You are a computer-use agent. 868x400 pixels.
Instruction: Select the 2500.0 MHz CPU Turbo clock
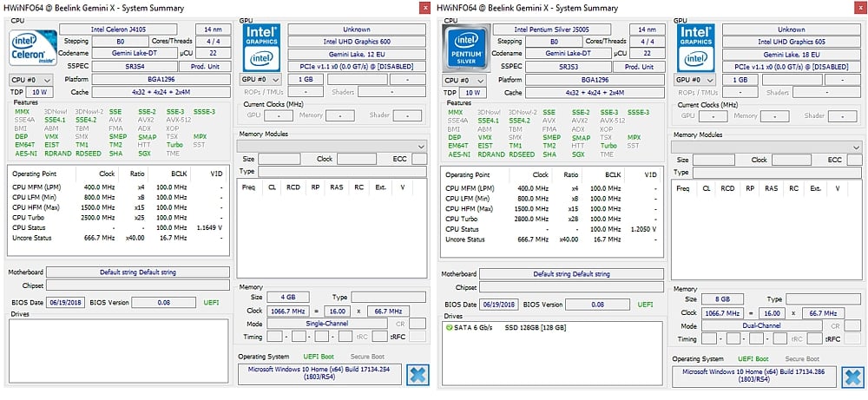[x=99, y=218]
